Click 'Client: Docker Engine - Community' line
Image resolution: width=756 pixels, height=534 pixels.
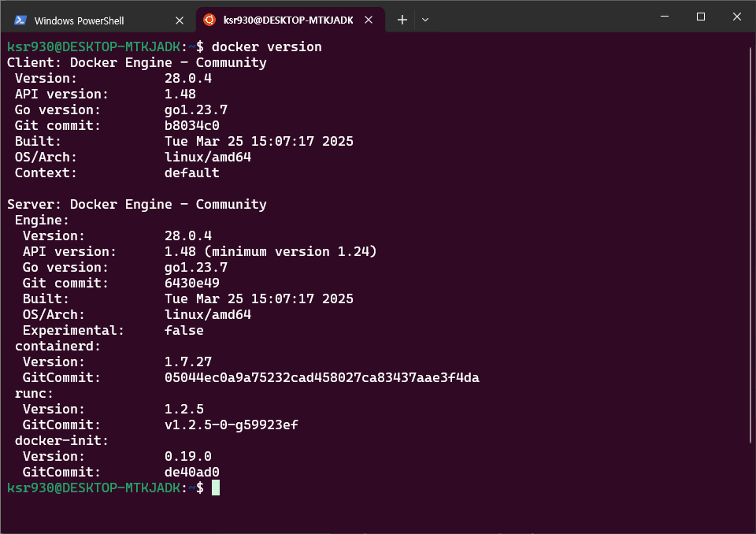[x=137, y=63]
